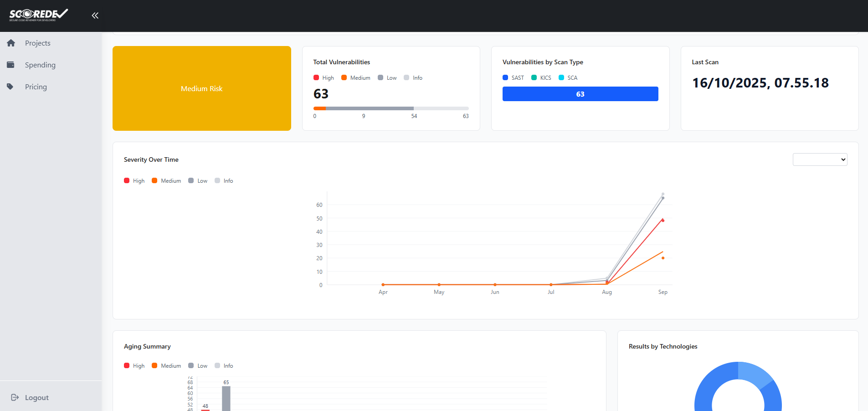
Task: Toggle the SCA scan type legend
Action: click(568, 78)
